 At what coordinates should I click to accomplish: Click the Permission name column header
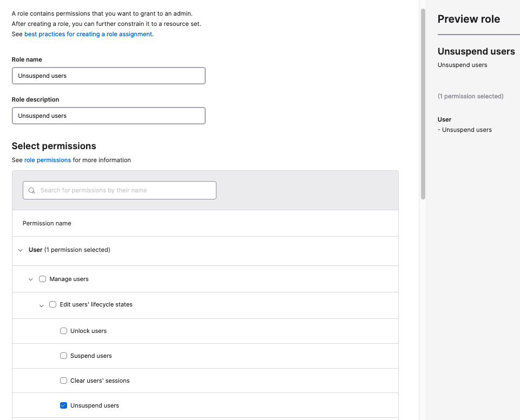47,223
